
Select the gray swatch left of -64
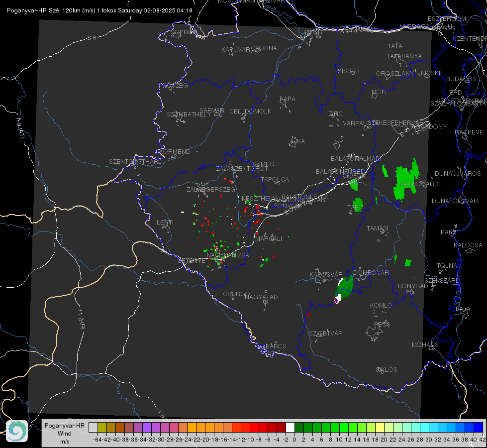[x=93, y=427]
